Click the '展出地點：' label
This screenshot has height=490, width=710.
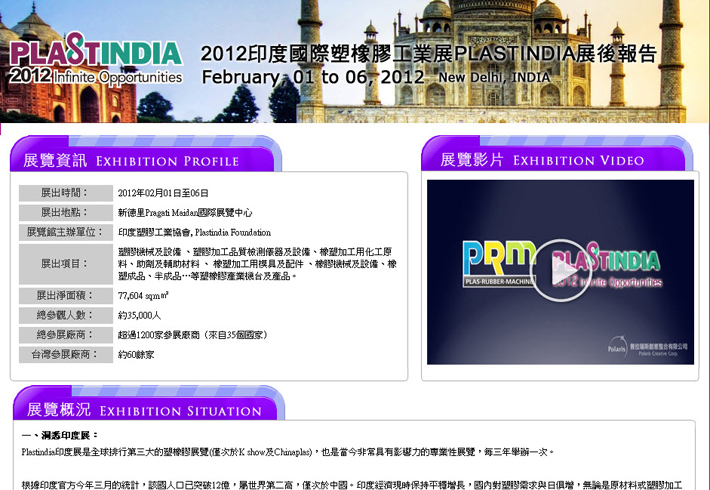tap(66, 212)
